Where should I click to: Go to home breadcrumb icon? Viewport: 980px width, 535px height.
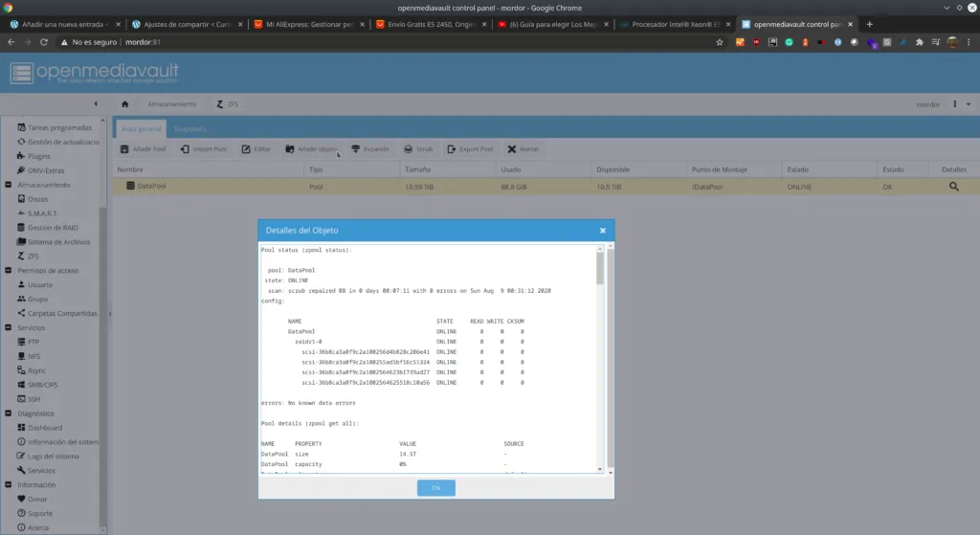pos(125,104)
